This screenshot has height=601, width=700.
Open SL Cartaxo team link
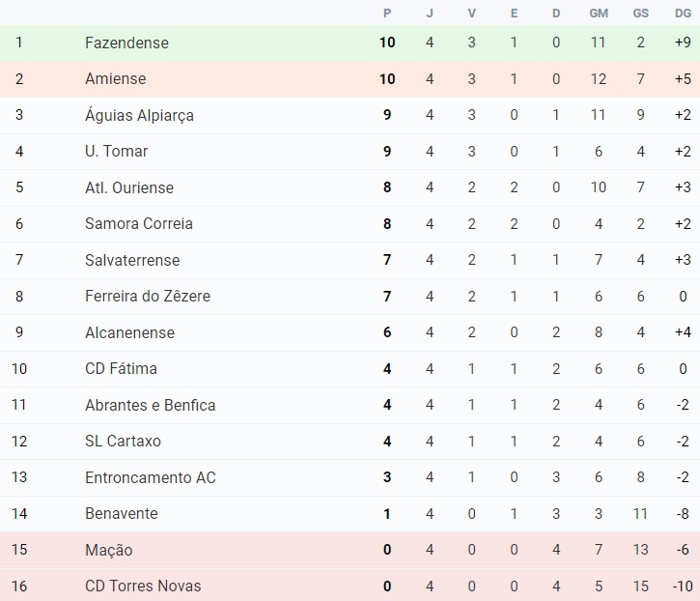click(x=123, y=441)
